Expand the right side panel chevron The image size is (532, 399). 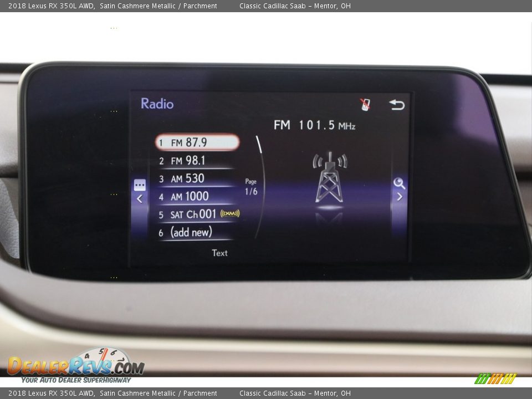[400, 197]
